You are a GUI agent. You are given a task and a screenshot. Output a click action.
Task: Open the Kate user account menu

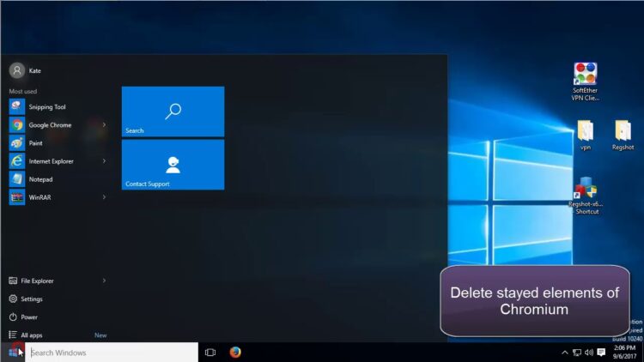(26, 70)
